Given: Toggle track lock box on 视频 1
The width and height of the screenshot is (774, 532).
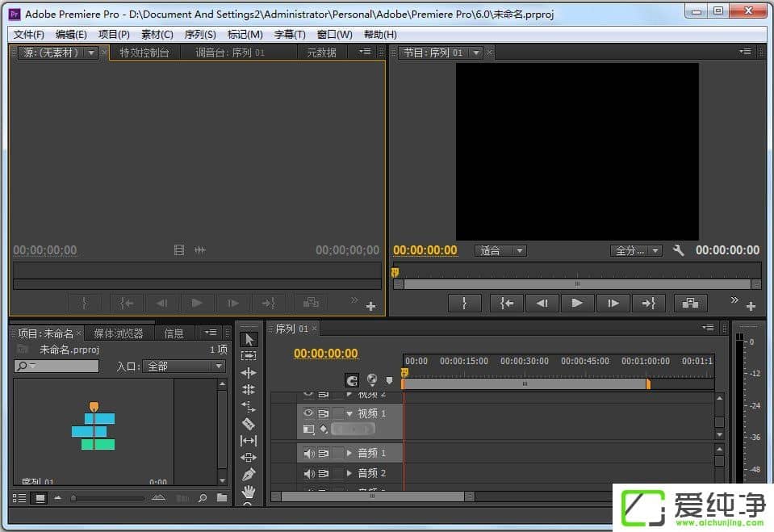Looking at the screenshot, I should pos(338,413).
